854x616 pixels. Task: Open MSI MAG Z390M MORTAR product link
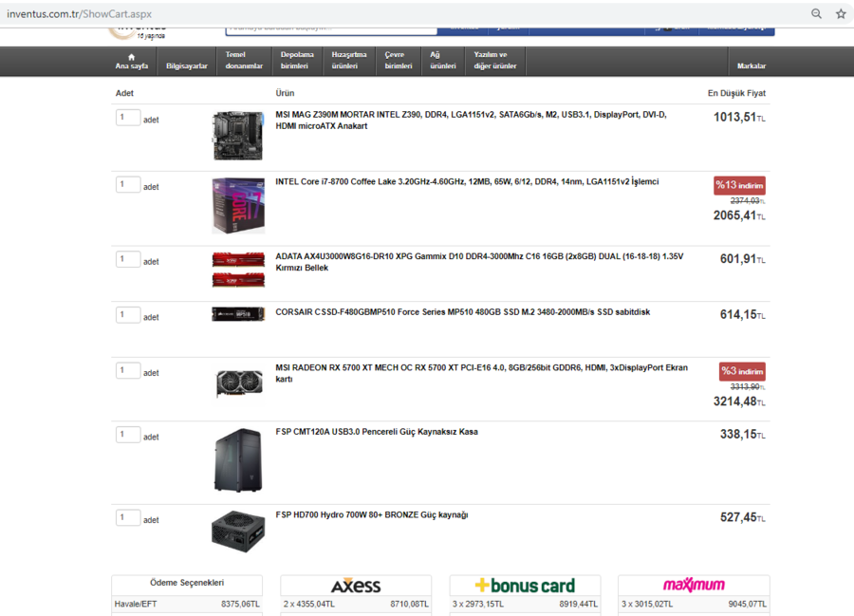pos(471,121)
